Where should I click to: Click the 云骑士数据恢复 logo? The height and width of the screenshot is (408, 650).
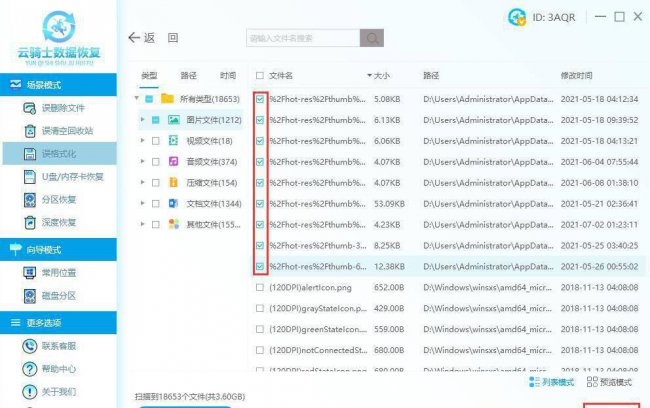(59, 37)
